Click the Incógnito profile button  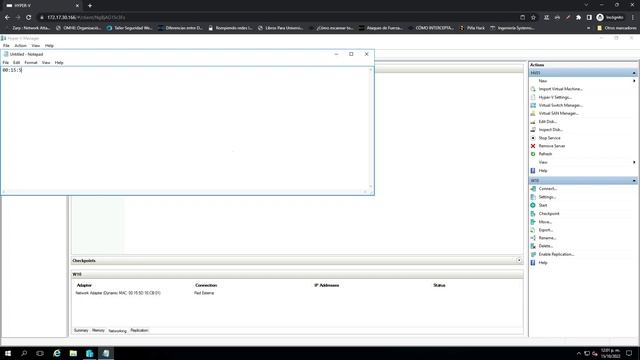click(x=610, y=18)
